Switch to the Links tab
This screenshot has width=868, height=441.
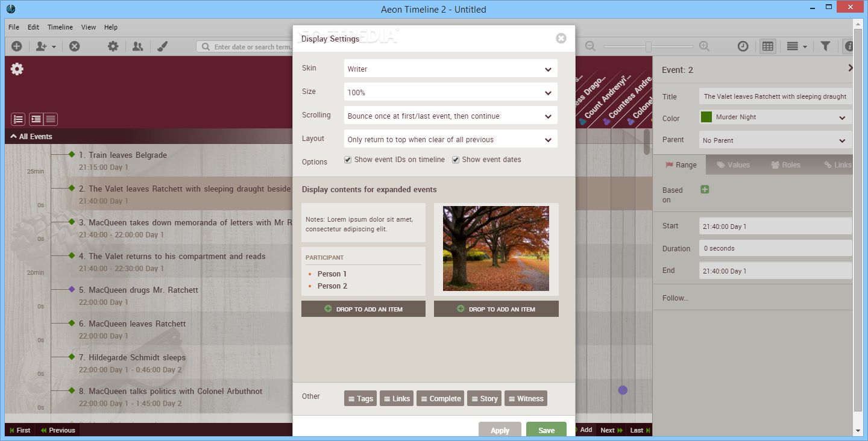coord(837,164)
